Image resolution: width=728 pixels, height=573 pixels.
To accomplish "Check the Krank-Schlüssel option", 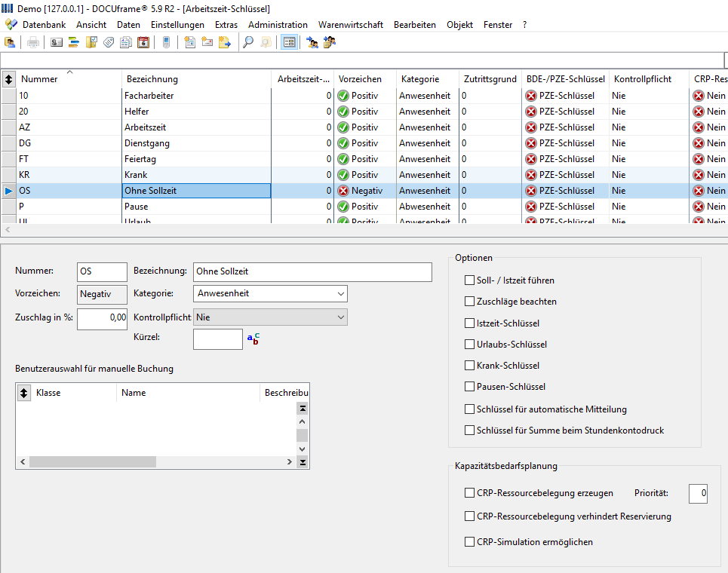I will (469, 366).
